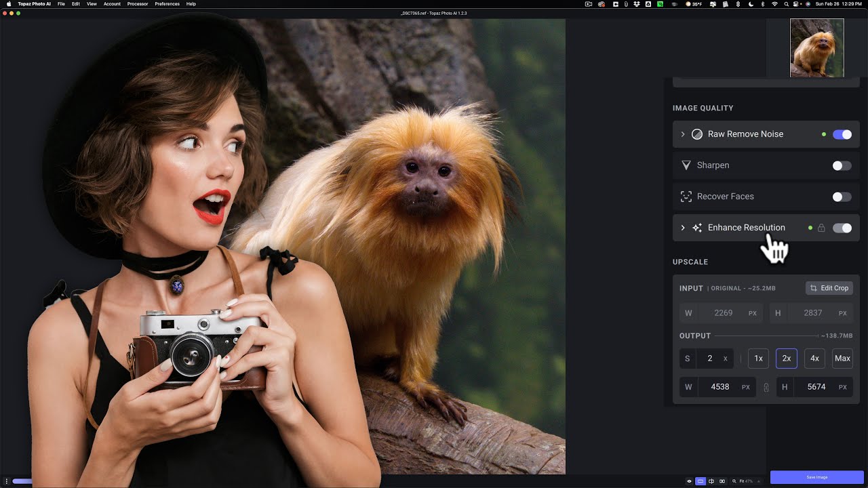Open the Apple menu

pyautogui.click(x=9, y=4)
